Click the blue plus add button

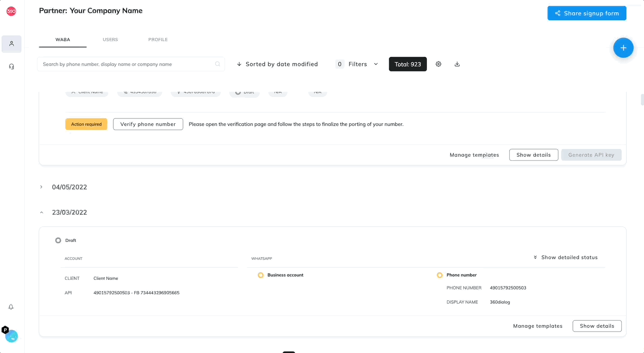click(x=623, y=48)
